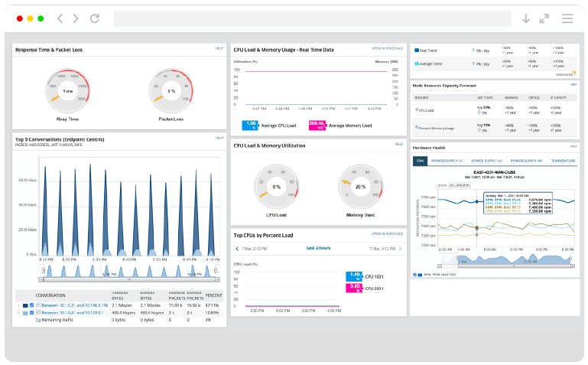Image resolution: width=588 pixels, height=365 pixels.
Task: Focus the browser address bar
Action: point(312,18)
